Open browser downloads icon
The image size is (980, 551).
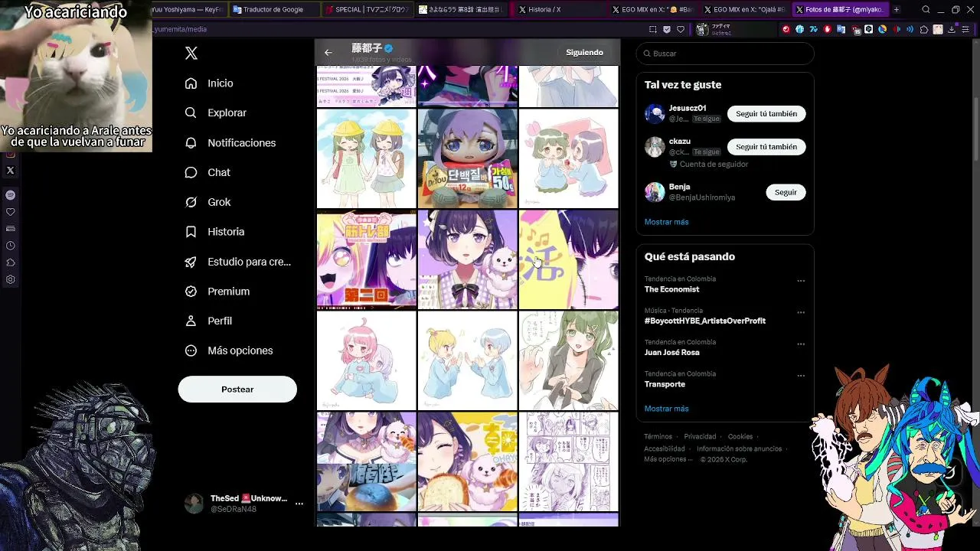952,29
